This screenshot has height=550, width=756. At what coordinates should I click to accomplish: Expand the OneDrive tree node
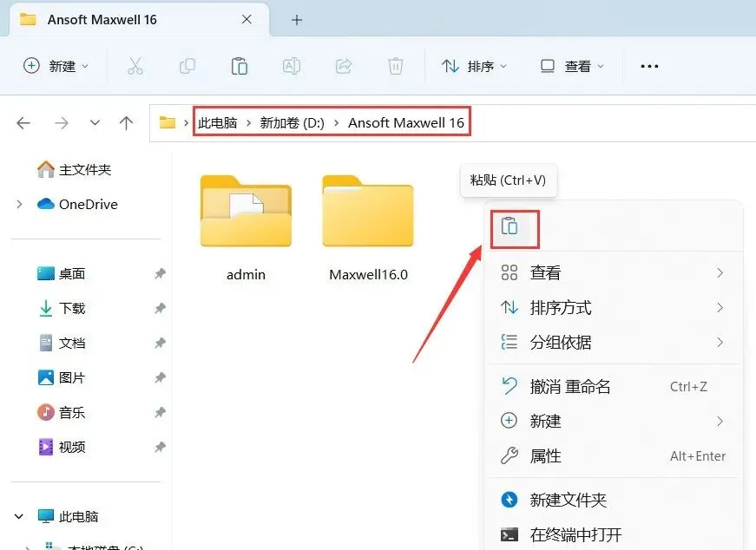click(x=19, y=205)
